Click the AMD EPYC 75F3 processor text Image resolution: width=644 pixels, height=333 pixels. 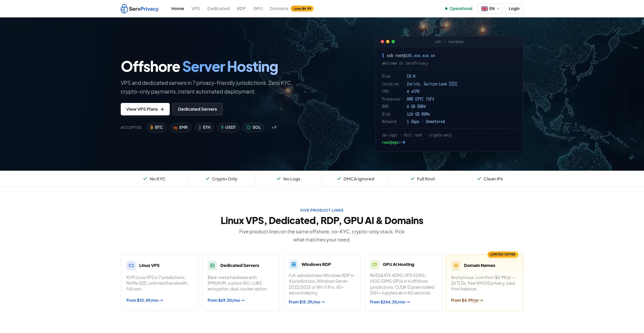pos(420,99)
